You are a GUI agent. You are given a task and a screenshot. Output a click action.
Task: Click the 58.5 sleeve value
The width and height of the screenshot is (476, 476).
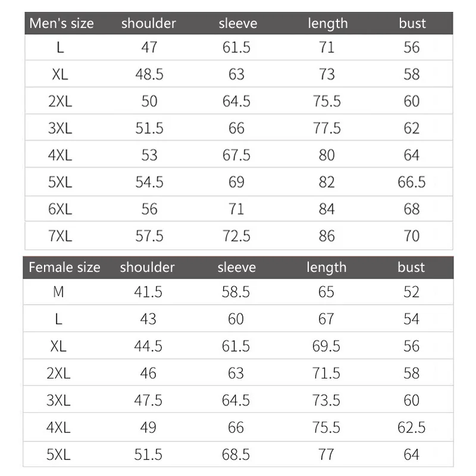(x=236, y=292)
